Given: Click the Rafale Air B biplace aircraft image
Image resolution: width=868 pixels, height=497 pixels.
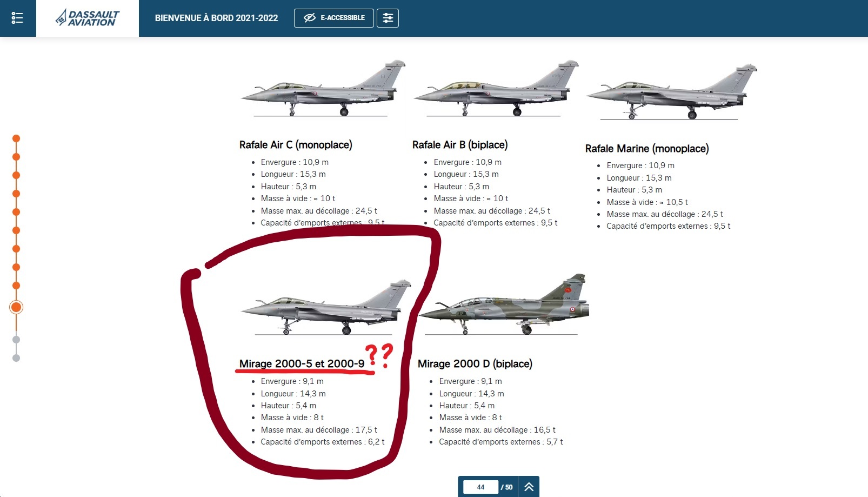Looking at the screenshot, I should pos(496,88).
